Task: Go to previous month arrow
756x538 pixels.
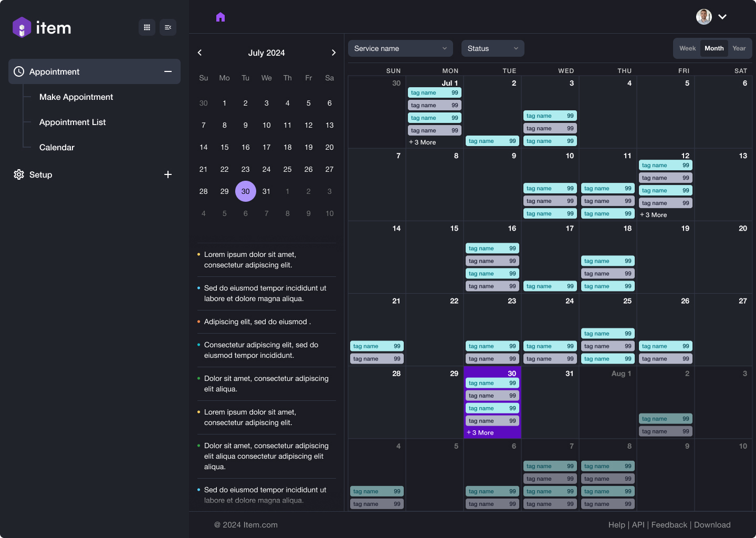Action: [x=199, y=53]
